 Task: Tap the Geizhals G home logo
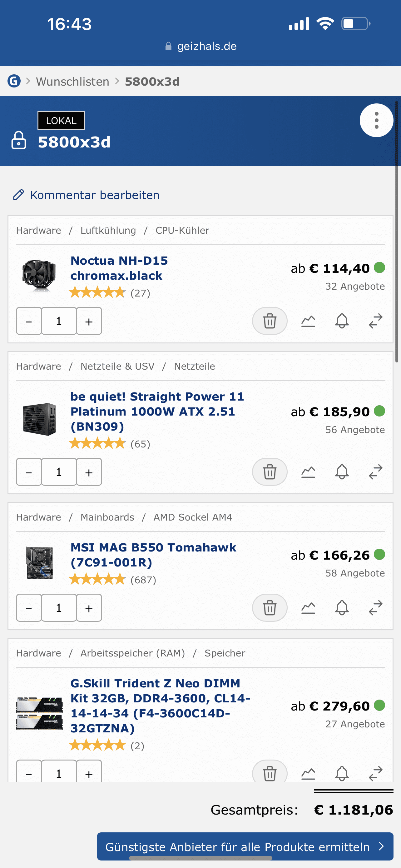[x=14, y=81]
